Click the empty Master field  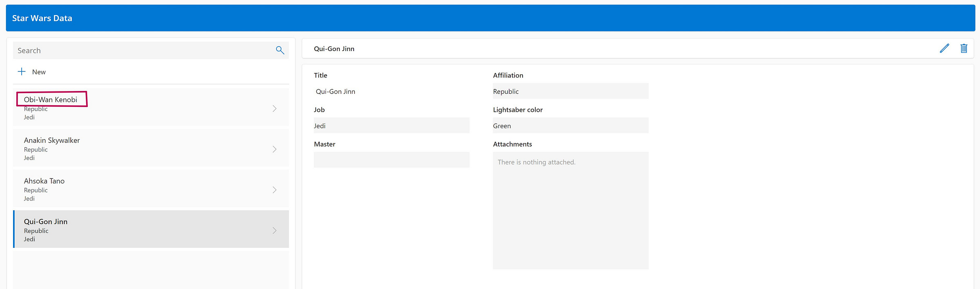coord(392,160)
